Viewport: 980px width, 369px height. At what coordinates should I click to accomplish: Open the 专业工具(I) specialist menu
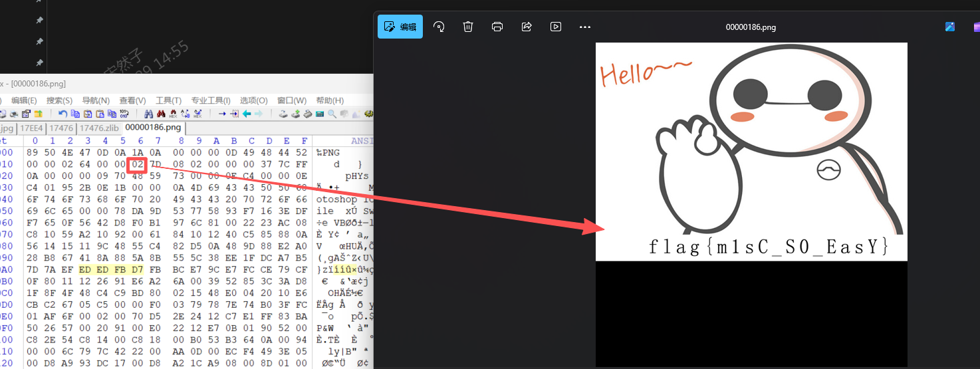pos(211,100)
